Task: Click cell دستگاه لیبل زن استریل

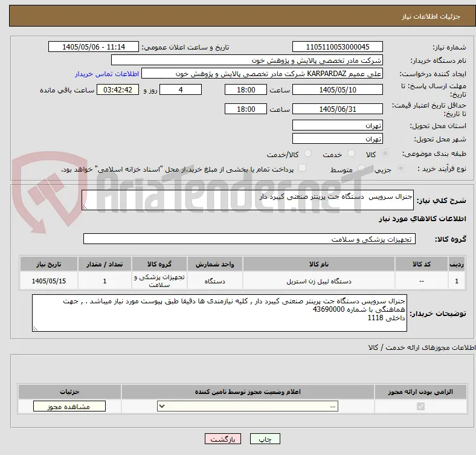Action: pyautogui.click(x=319, y=281)
